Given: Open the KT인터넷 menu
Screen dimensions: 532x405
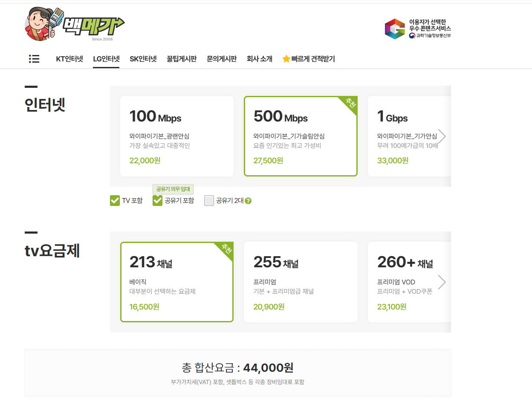Looking at the screenshot, I should 69,59.
